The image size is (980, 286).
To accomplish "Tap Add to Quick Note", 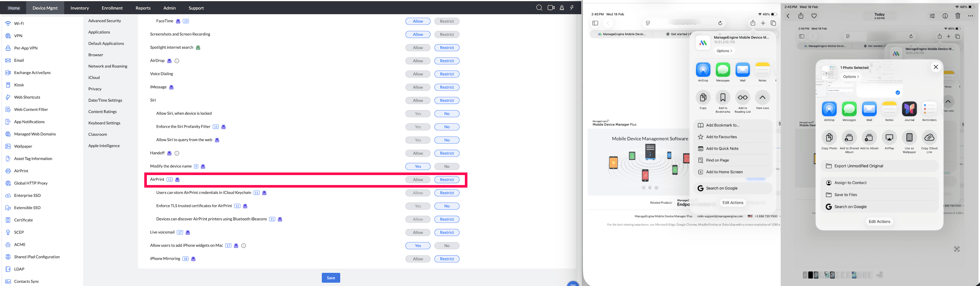I will 733,149.
